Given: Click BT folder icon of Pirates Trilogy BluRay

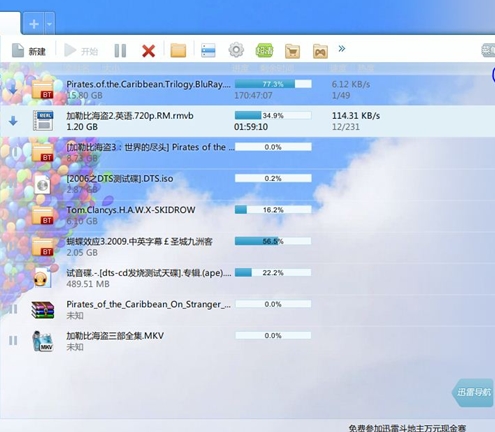Looking at the screenshot, I should [43, 89].
